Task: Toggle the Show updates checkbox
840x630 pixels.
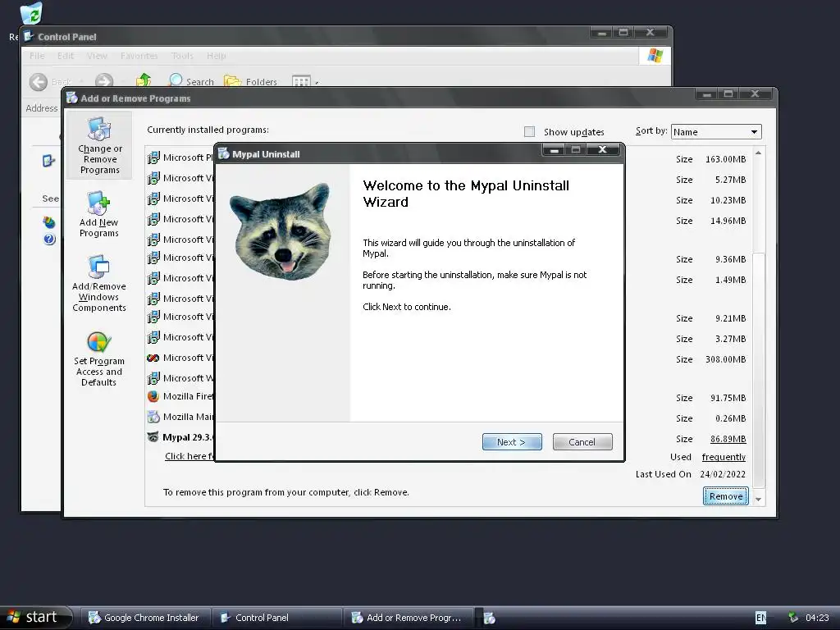Action: coord(529,132)
